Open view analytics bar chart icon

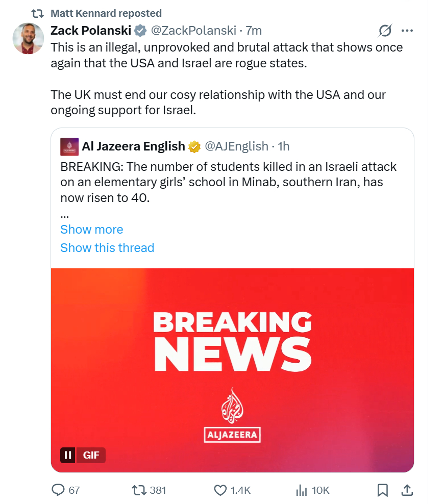click(301, 490)
